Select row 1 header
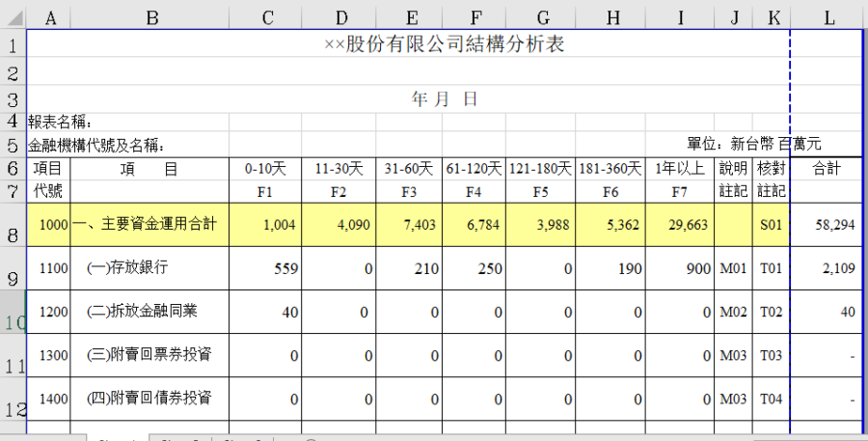The image size is (868, 441). tap(13, 43)
